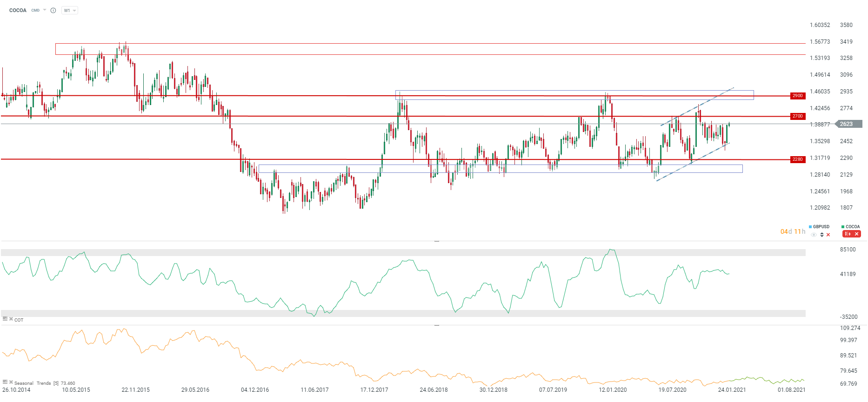
Task: Click the 1807 price axis label
Action: [846, 208]
